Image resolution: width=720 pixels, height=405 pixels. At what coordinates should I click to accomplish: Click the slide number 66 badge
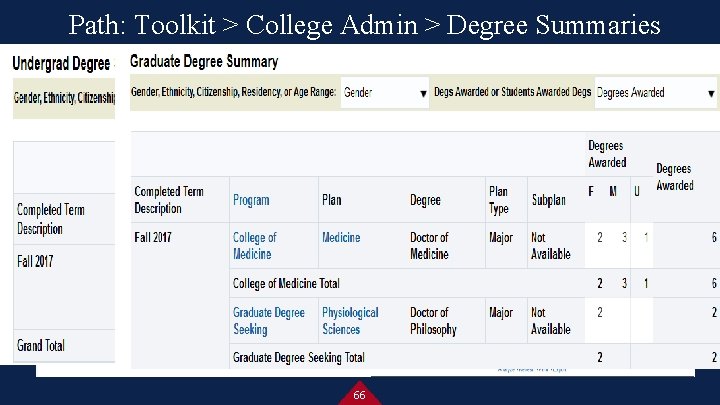[359, 396]
